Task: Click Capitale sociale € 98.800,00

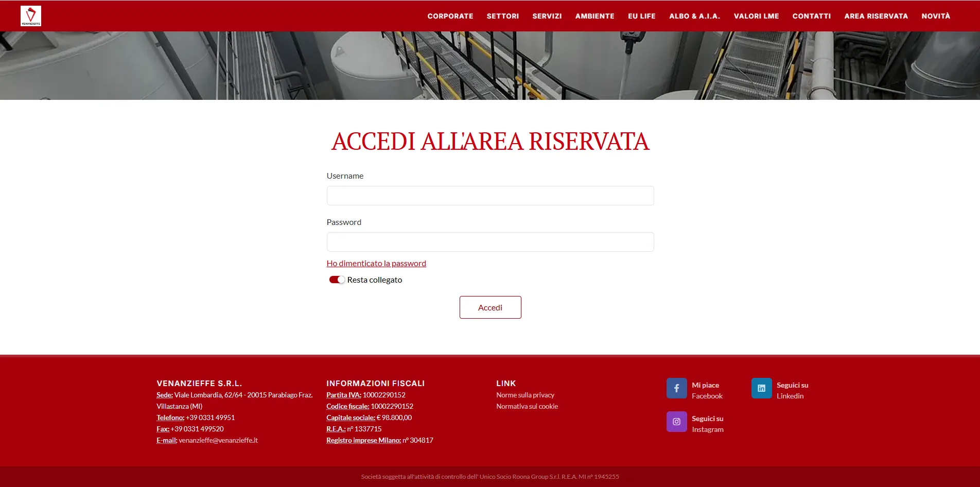Action: click(369, 418)
